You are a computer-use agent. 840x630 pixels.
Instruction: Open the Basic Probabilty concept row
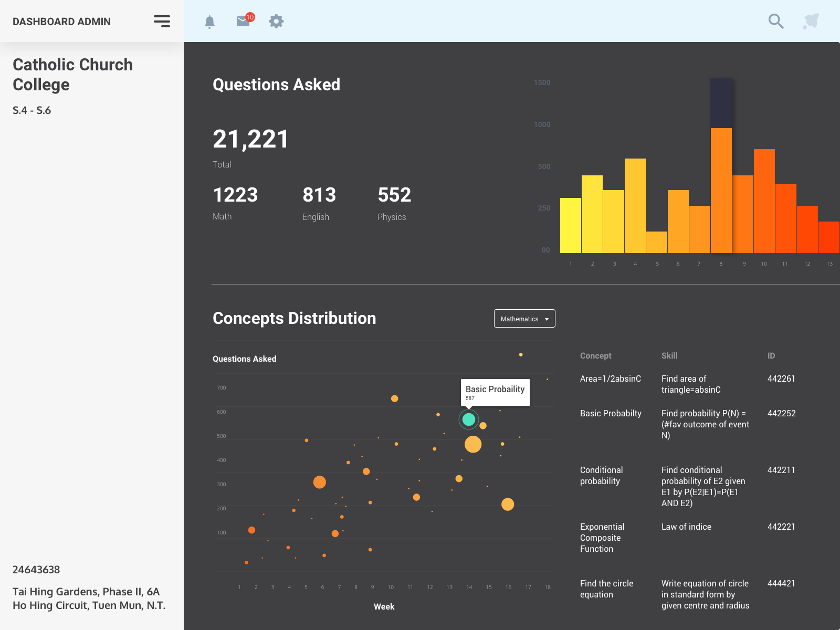point(611,414)
